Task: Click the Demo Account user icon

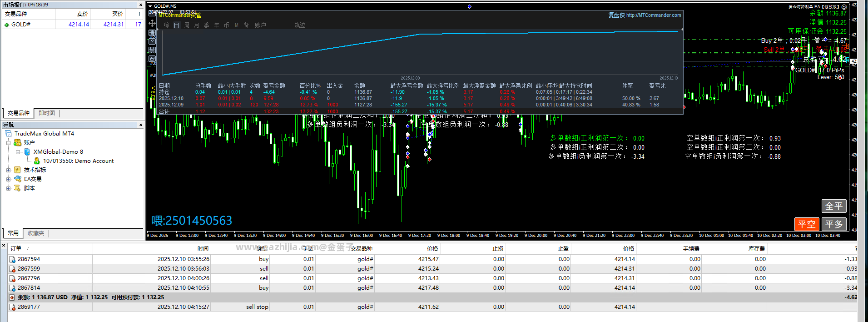Action: coord(37,161)
